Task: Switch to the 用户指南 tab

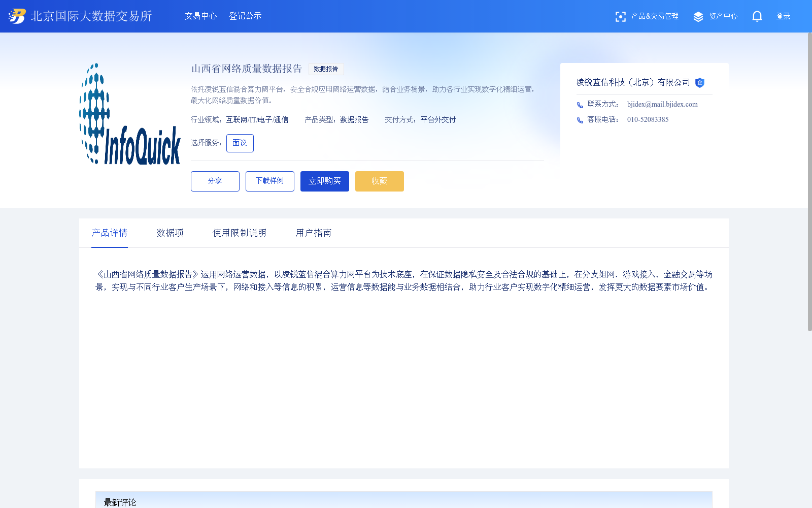Action: (314, 233)
